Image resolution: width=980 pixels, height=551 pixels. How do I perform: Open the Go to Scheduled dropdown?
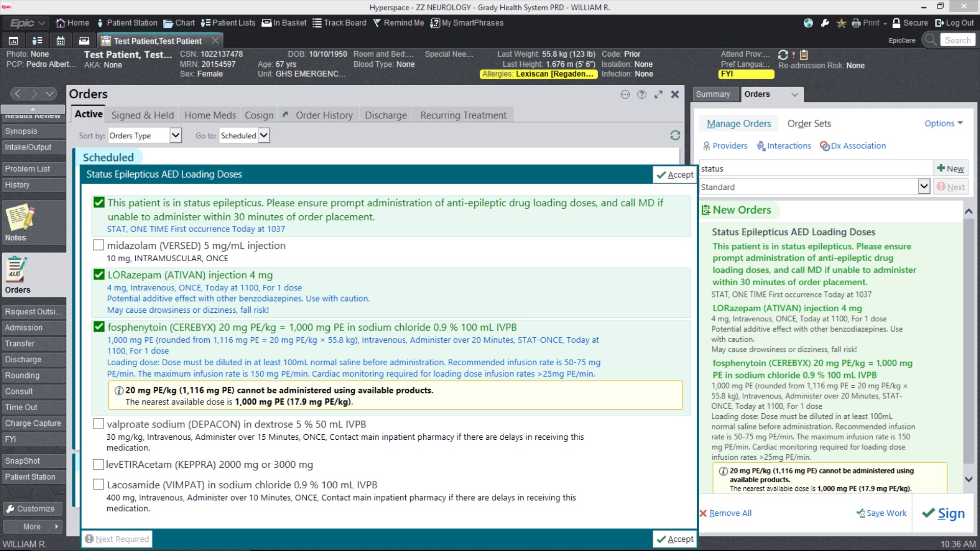coord(263,135)
